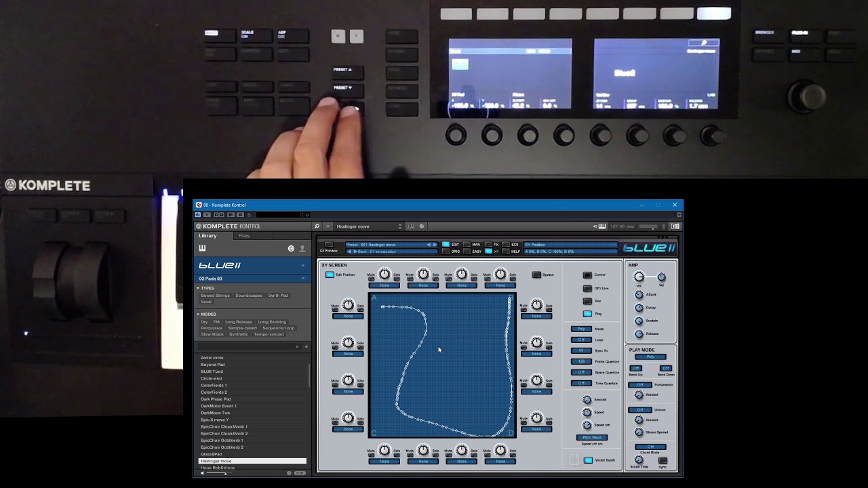The height and width of the screenshot is (488, 868).
Task: Click the Blue II logo in plugin
Action: [649, 247]
